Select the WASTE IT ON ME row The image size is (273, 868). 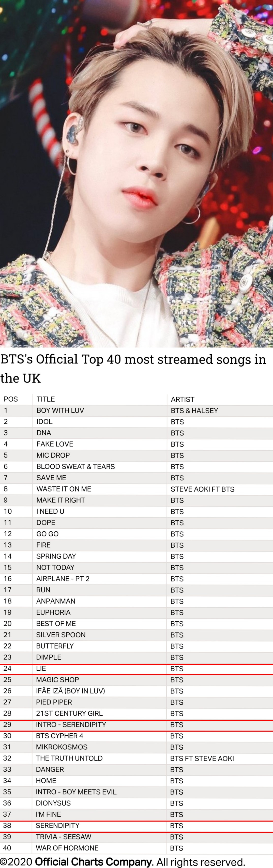pyautogui.click(x=136, y=489)
